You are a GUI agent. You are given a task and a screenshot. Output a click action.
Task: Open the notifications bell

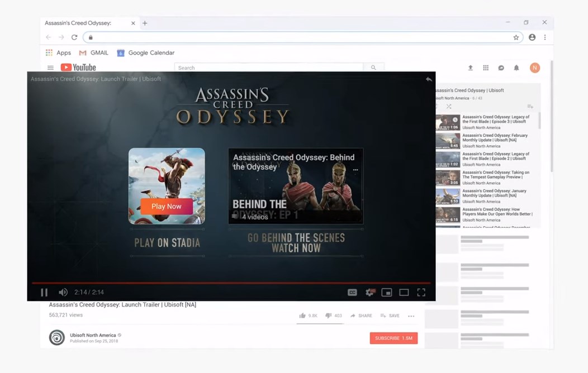[516, 68]
